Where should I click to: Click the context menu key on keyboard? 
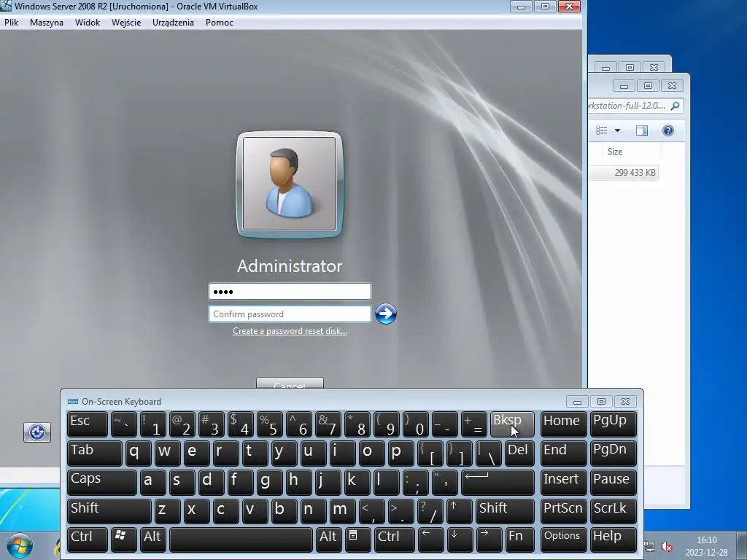(357, 540)
